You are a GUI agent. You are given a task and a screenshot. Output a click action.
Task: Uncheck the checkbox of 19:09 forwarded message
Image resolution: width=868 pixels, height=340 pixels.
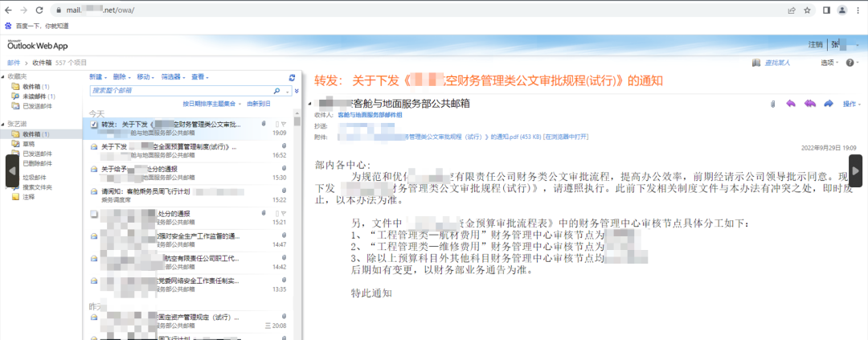(x=94, y=124)
